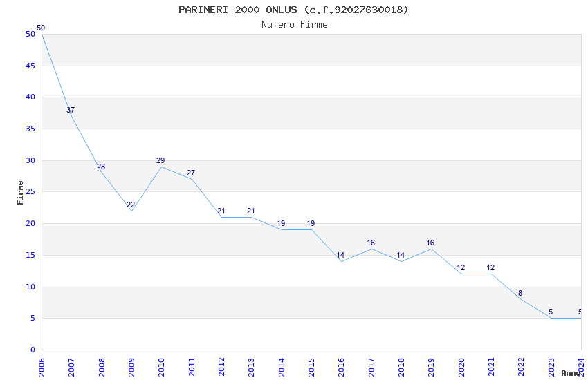588x380 pixels.
Task: Pick the data value '14' above 2016
Action: coord(340,256)
